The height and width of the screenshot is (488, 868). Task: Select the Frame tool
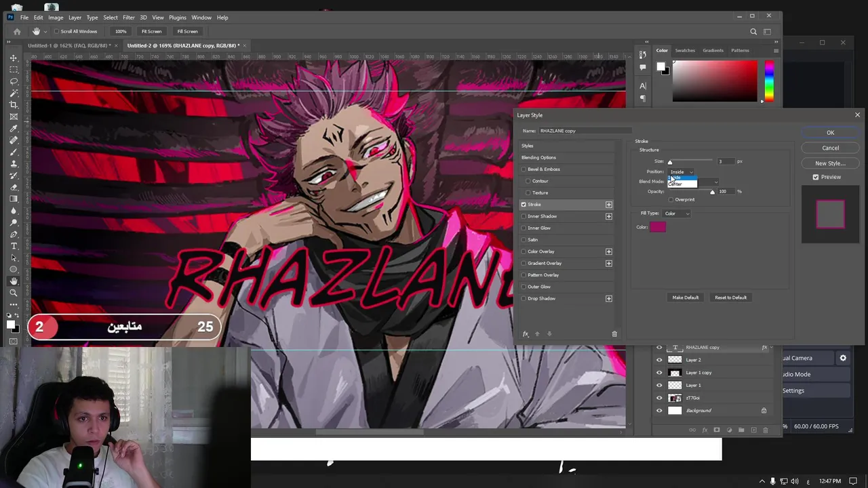click(14, 117)
